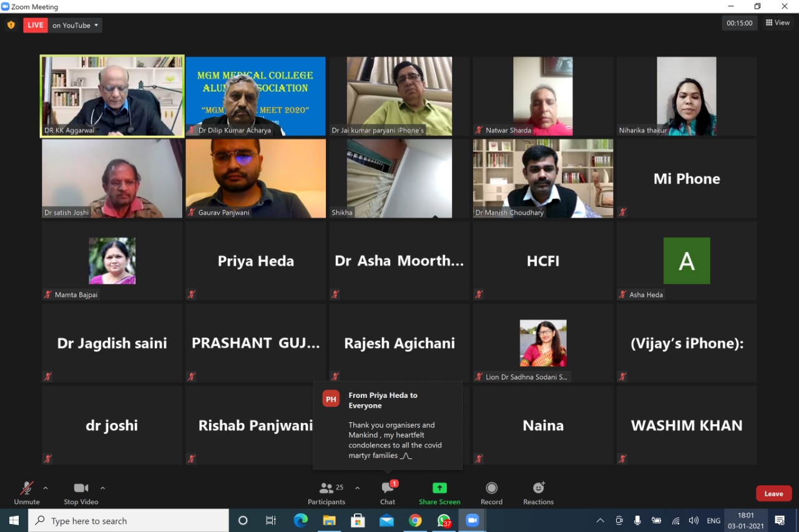Screen dimensions: 799x532
Task: Launch Microsoft Edge from taskbar
Action: [x=300, y=521]
